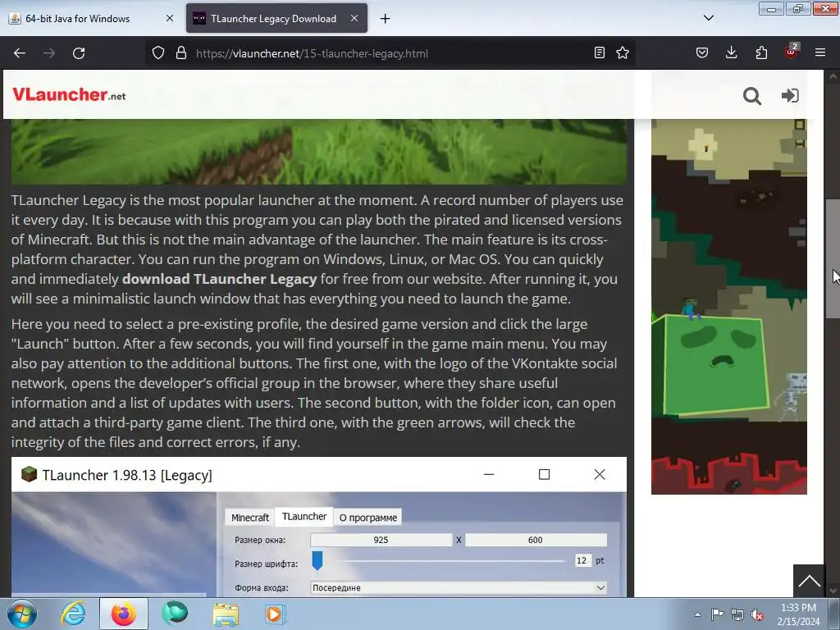Click the window width field showing 925
Screen dimensions: 840x630
coord(381,540)
